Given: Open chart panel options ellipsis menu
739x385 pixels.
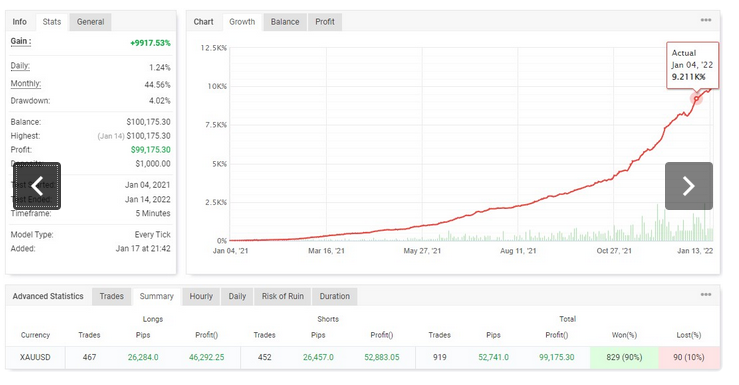Looking at the screenshot, I should click(706, 20).
